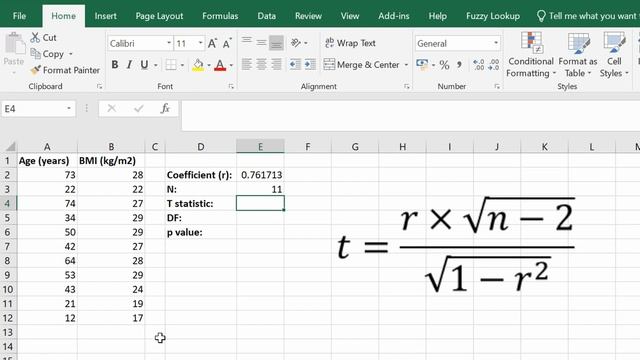Open General number format dropdown
Screen dimensions: 640x360
(x=496, y=43)
